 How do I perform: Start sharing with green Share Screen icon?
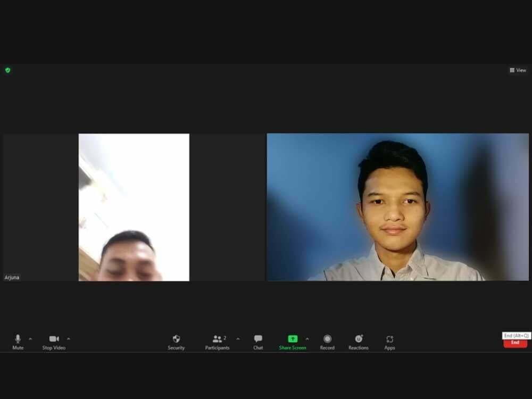(293, 339)
